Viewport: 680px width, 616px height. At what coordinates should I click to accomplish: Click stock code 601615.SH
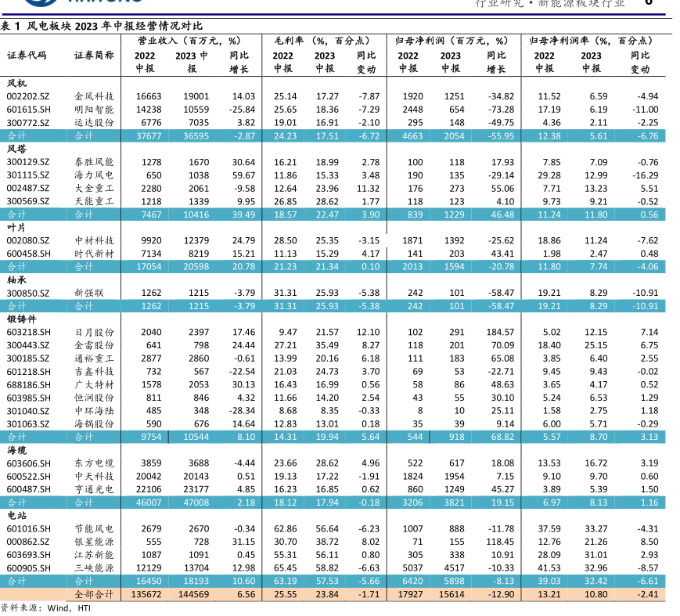[29, 110]
